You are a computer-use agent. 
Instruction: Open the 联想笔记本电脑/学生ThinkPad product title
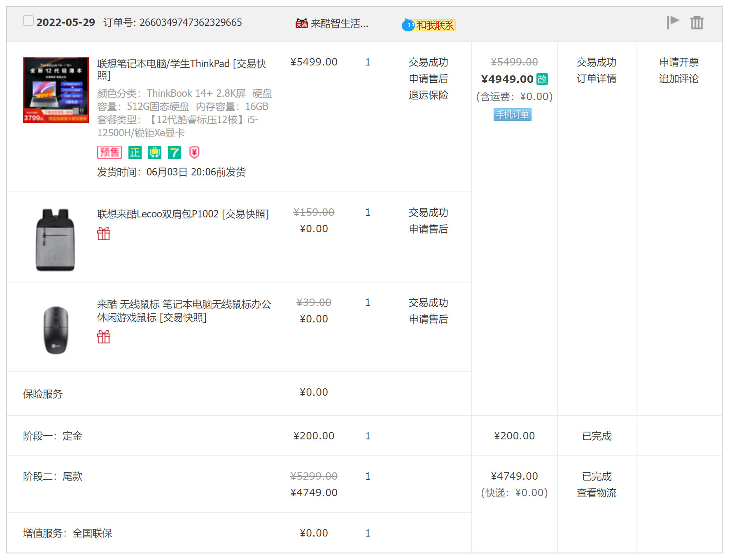click(182, 69)
